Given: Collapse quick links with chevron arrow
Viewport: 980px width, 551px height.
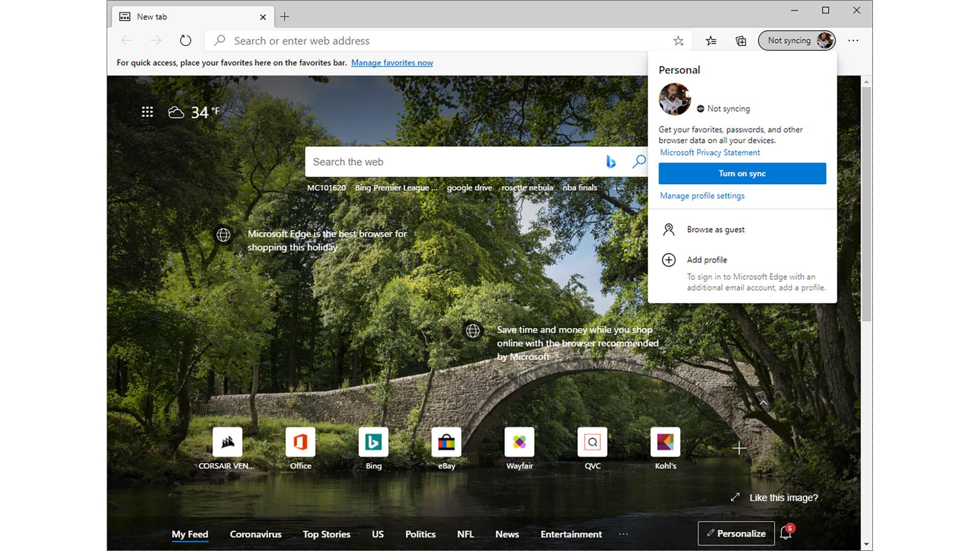Looking at the screenshot, I should click(x=763, y=403).
